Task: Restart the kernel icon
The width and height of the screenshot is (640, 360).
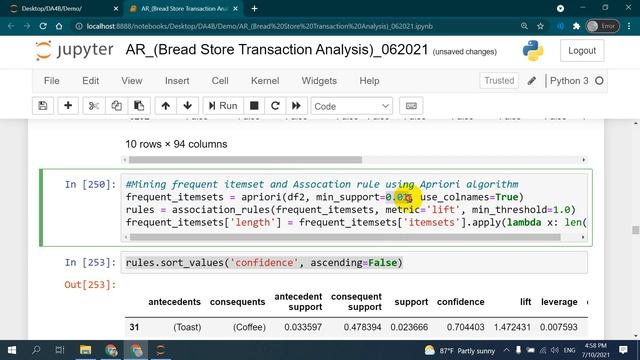Action: click(x=275, y=106)
